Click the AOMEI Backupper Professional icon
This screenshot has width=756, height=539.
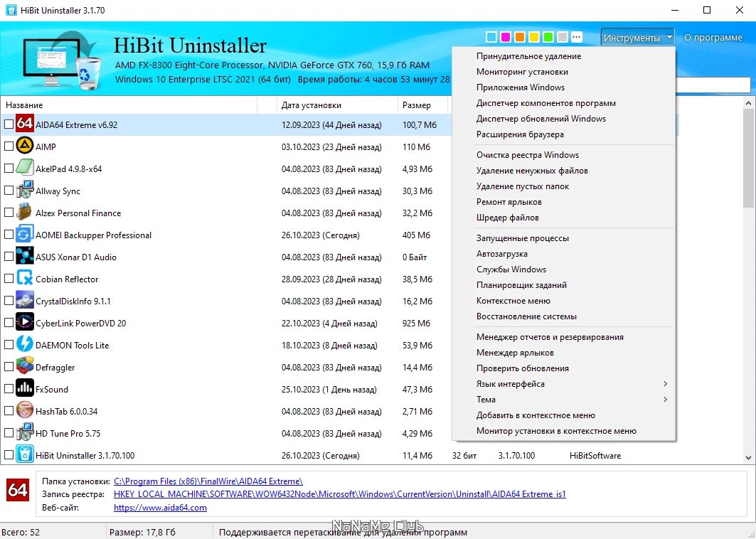tap(25, 235)
